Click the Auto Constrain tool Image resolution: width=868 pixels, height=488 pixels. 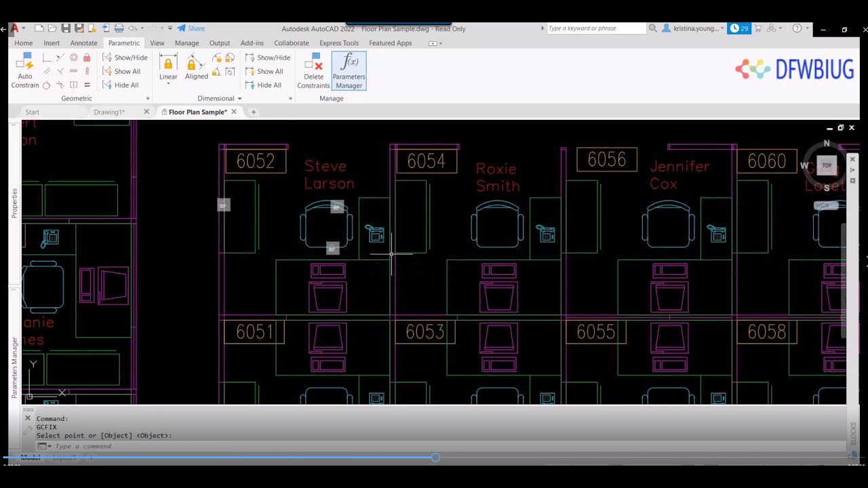pos(24,71)
